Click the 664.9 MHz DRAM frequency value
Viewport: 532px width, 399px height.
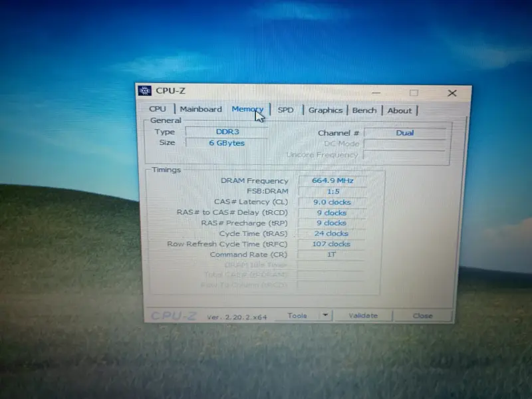pos(332,180)
